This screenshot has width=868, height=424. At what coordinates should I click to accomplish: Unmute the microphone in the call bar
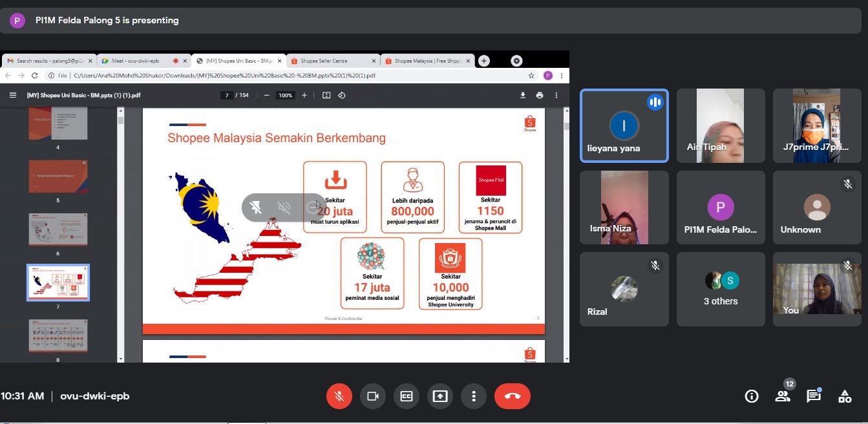click(339, 396)
